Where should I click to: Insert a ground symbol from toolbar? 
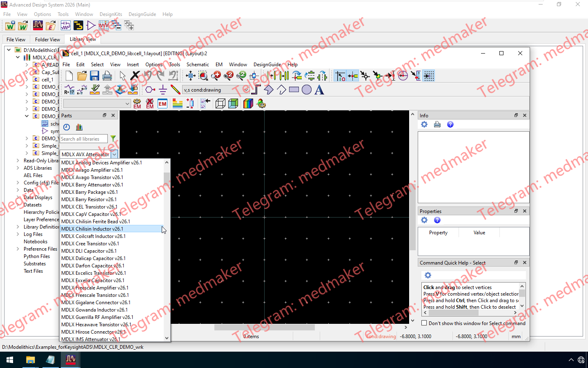point(163,90)
